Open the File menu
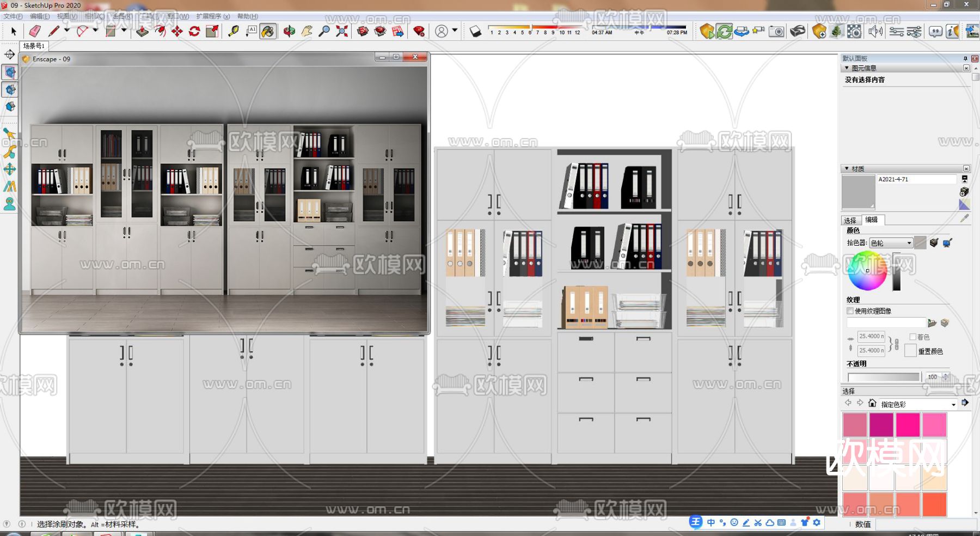This screenshot has width=980, height=536. pos(13,16)
